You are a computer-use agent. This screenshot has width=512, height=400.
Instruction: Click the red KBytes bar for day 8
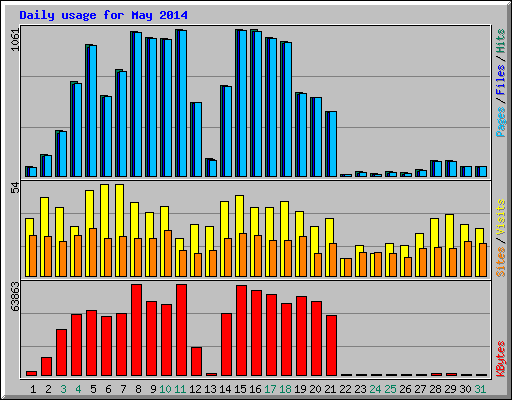(136, 330)
